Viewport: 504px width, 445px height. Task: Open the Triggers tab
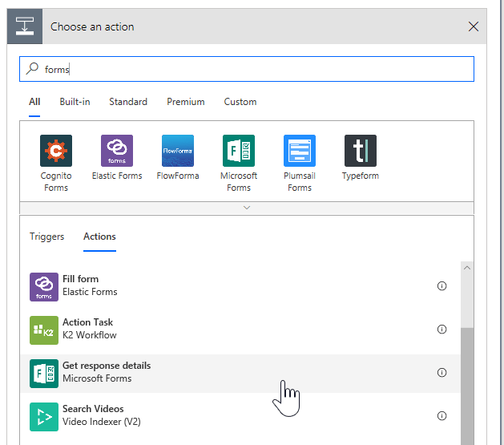coord(47,237)
